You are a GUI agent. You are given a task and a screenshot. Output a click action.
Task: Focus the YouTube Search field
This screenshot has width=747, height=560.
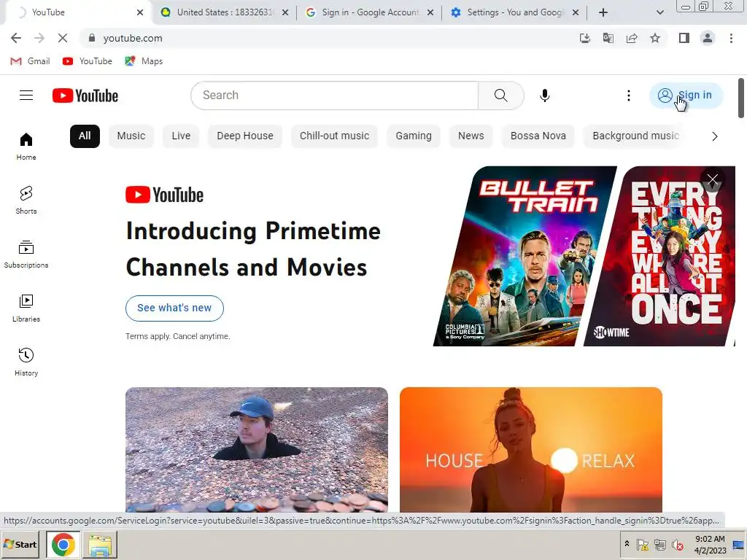tap(334, 96)
